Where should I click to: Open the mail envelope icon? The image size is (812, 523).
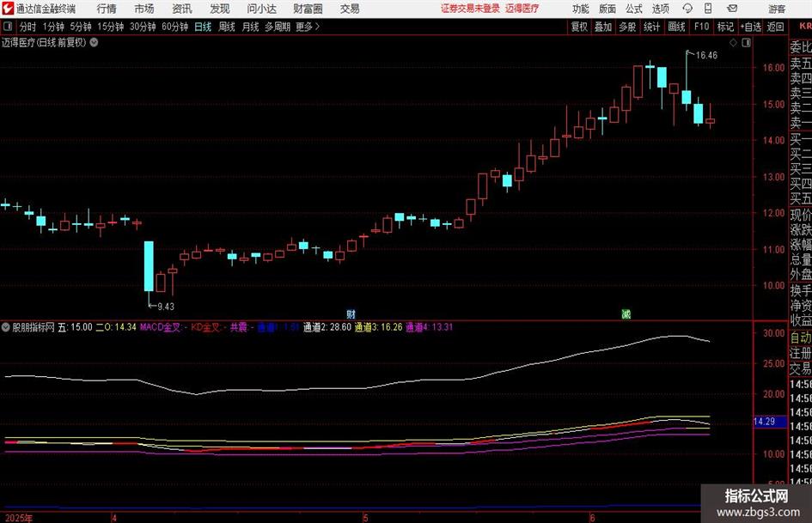tap(732, 9)
